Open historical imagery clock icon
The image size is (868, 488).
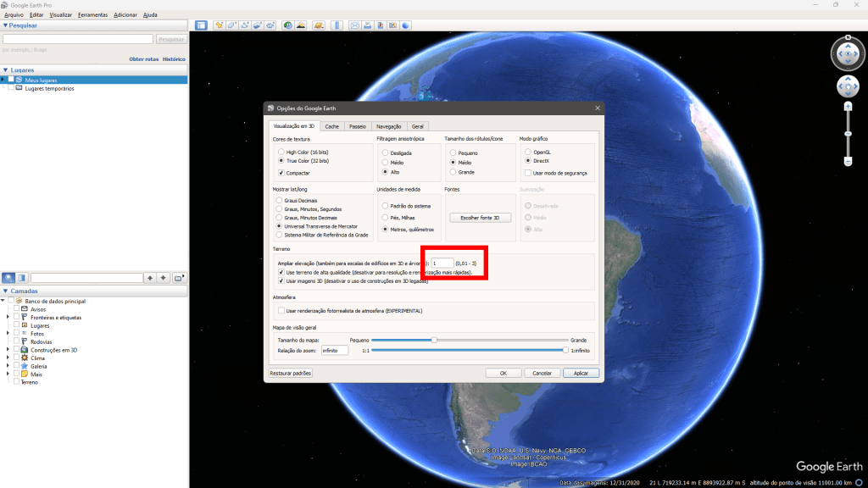click(288, 25)
